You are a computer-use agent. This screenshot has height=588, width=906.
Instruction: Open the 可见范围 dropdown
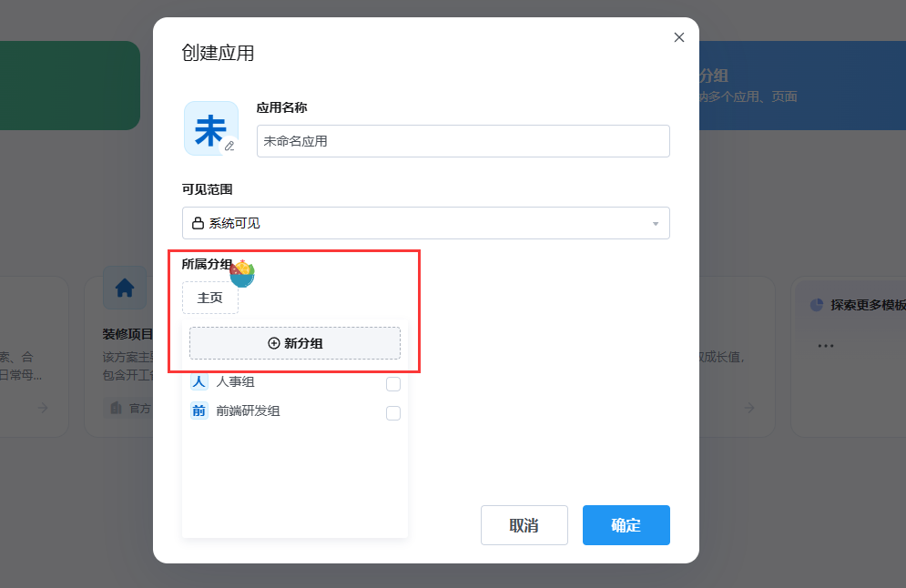(x=425, y=223)
